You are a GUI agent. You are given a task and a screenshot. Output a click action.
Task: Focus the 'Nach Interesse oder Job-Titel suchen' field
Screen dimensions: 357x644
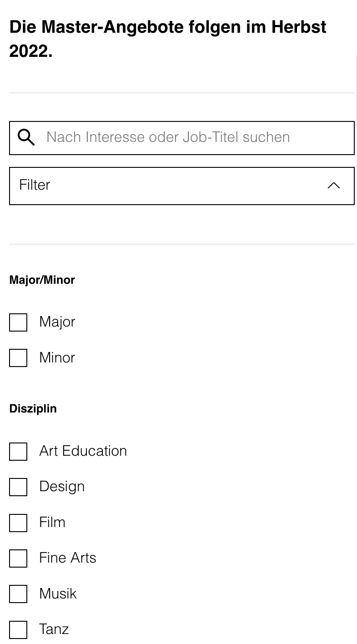[x=182, y=138]
